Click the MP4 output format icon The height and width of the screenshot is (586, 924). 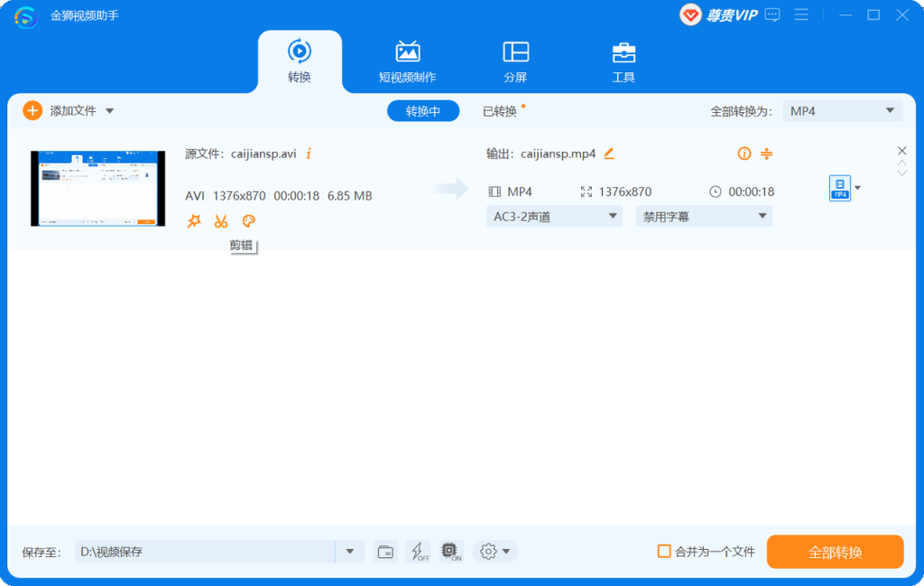840,189
